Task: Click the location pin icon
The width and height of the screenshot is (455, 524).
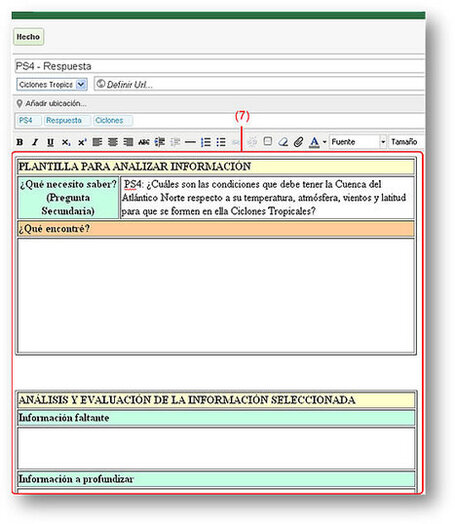Action: pyautogui.click(x=19, y=104)
